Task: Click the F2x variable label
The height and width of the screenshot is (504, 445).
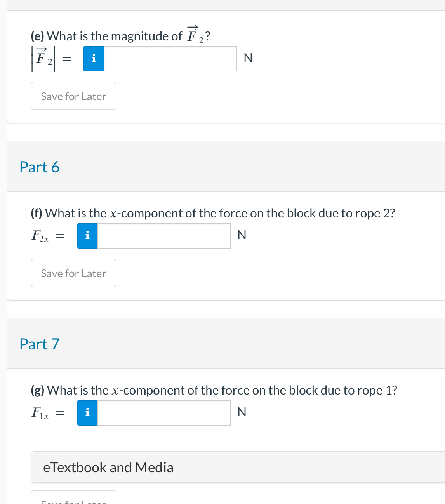Action: (40, 236)
